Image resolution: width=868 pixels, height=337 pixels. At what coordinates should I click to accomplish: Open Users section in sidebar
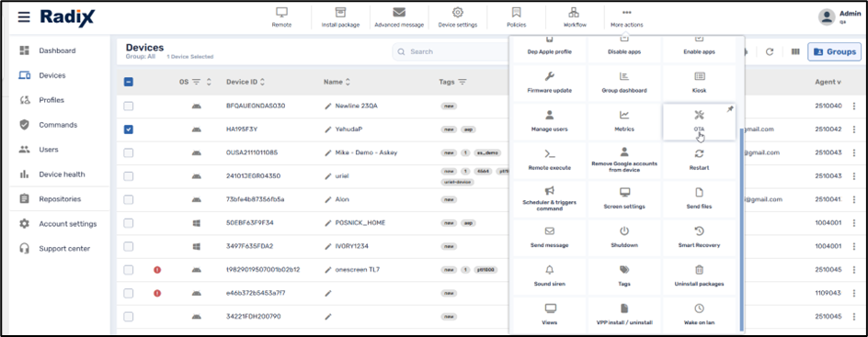click(x=48, y=150)
